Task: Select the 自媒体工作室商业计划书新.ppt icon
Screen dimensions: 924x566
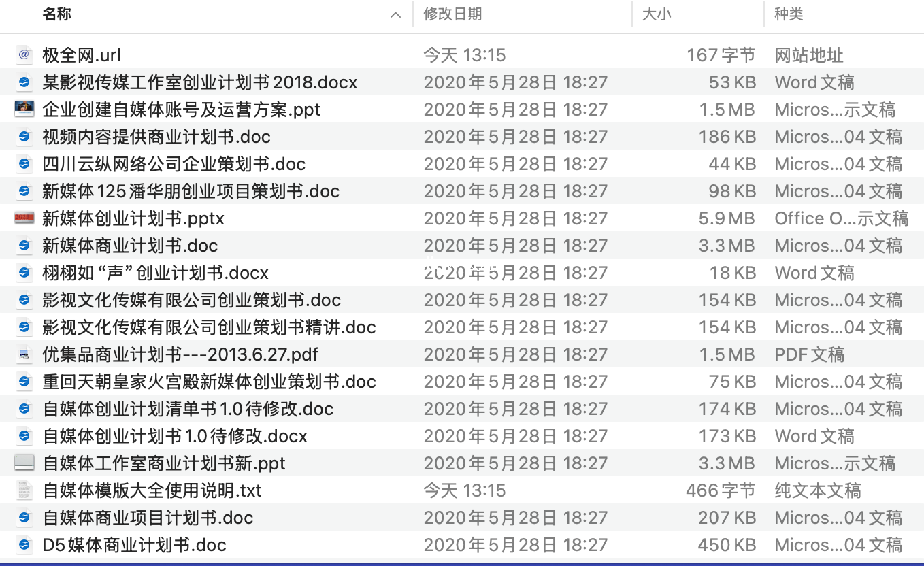Action: coord(24,463)
